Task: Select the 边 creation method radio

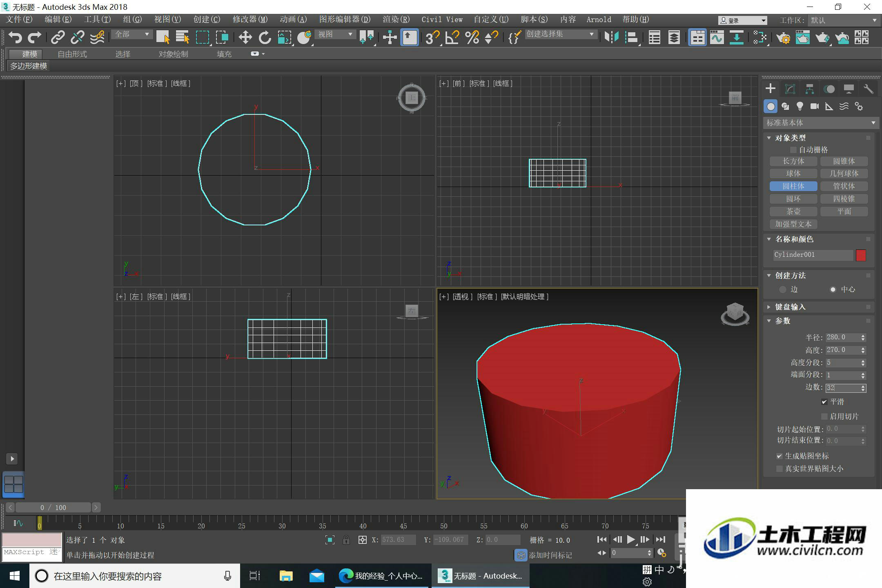Action: (x=782, y=290)
